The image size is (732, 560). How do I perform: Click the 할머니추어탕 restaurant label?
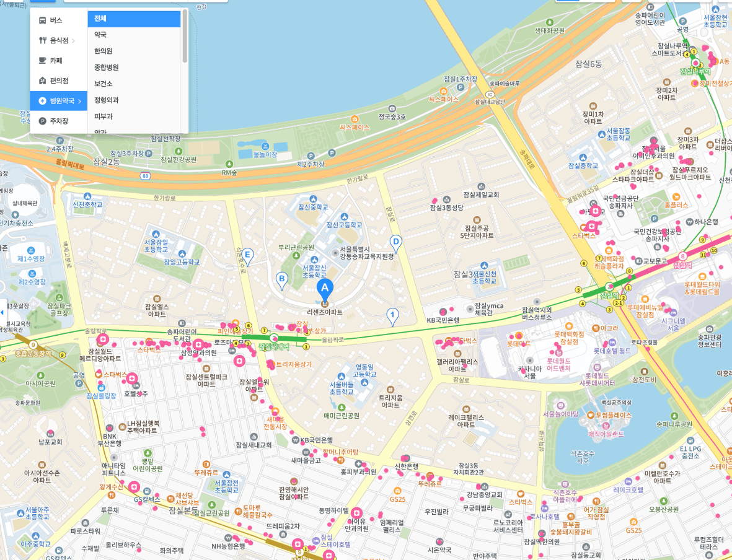(340, 452)
